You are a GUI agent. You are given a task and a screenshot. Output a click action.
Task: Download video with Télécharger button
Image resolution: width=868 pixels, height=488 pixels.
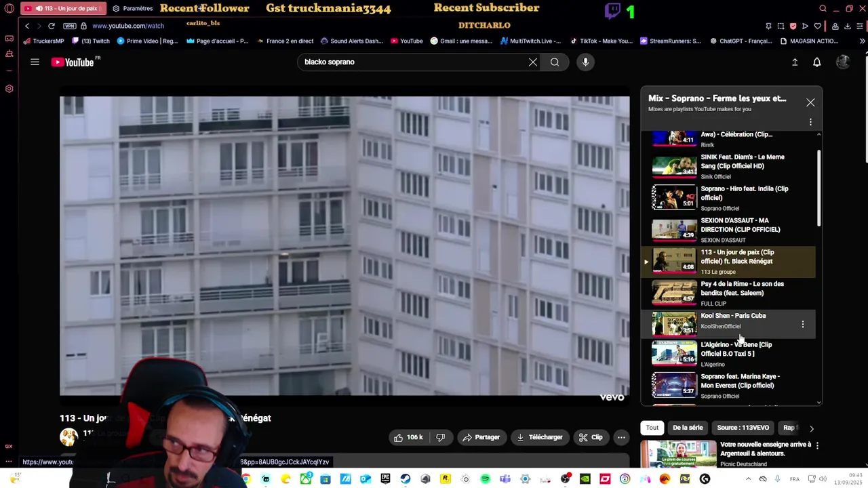coord(540,437)
